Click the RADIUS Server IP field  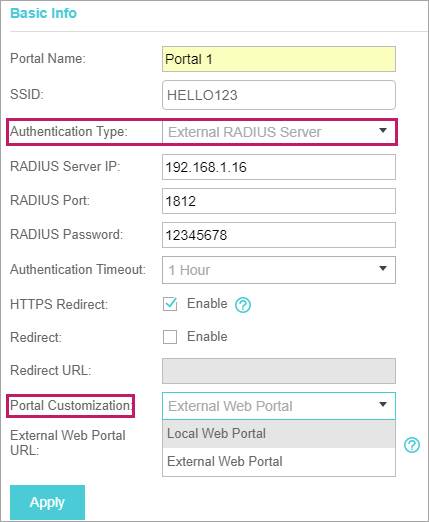[279, 167]
